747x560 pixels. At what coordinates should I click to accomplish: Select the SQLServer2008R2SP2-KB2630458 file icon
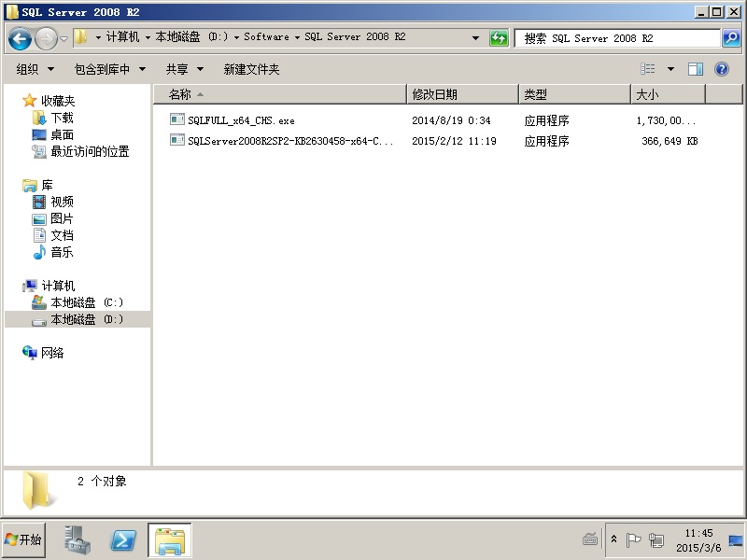pyautogui.click(x=176, y=139)
